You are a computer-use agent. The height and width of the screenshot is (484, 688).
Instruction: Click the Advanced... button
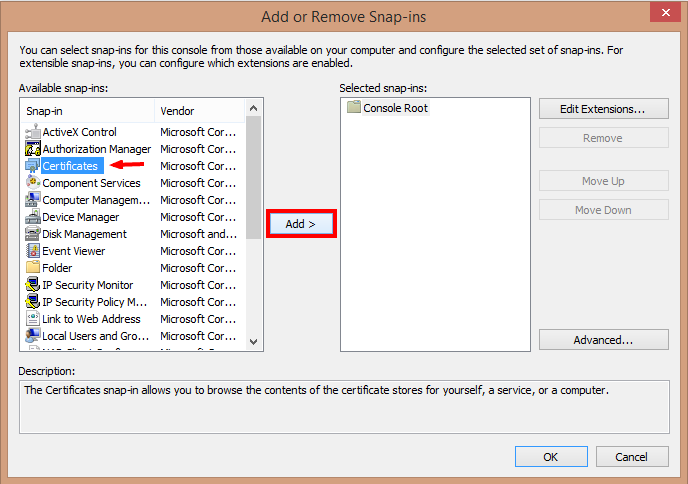tap(603, 340)
